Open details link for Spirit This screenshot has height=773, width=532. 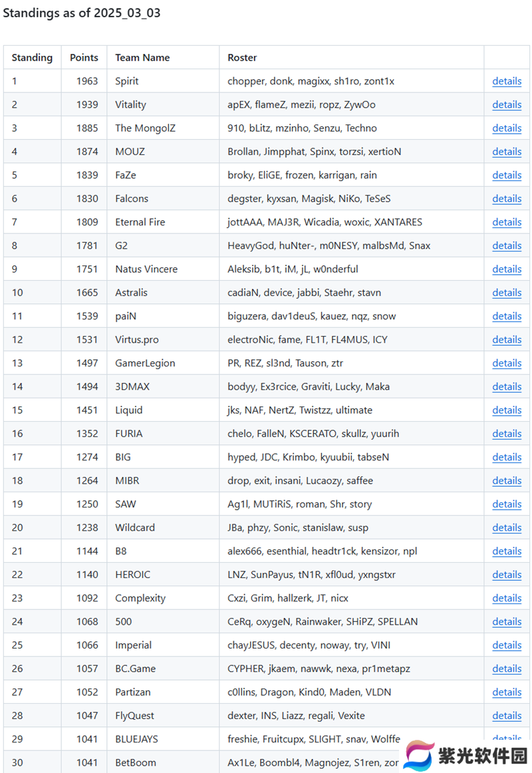coord(506,81)
